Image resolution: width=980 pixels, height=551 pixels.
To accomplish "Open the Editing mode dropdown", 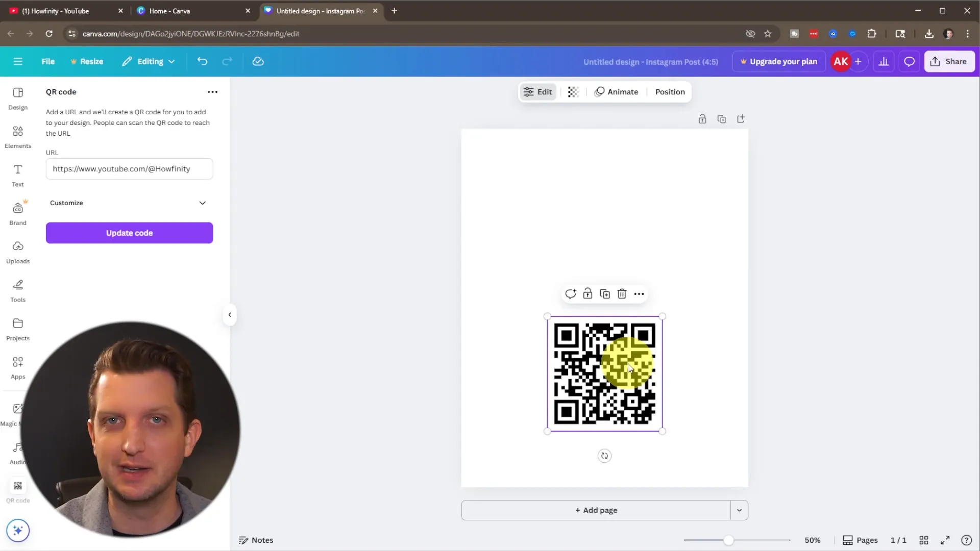I will [149, 61].
